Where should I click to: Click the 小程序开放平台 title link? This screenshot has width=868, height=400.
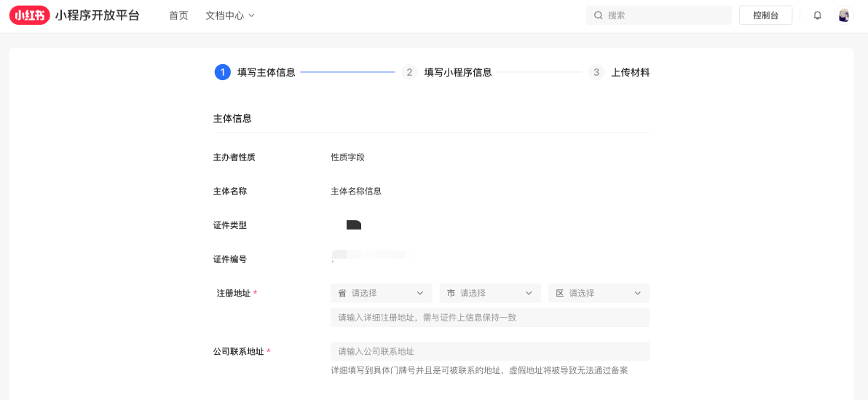(x=97, y=15)
